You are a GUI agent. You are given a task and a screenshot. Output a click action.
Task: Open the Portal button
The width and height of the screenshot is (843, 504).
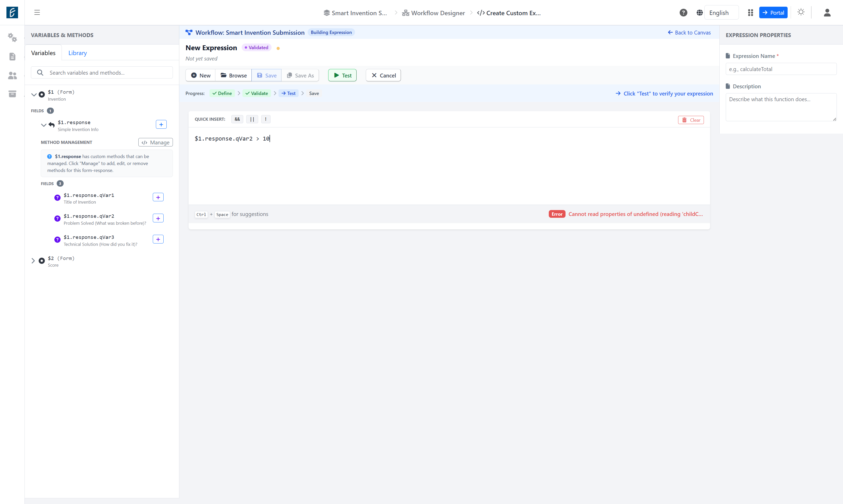(x=773, y=13)
